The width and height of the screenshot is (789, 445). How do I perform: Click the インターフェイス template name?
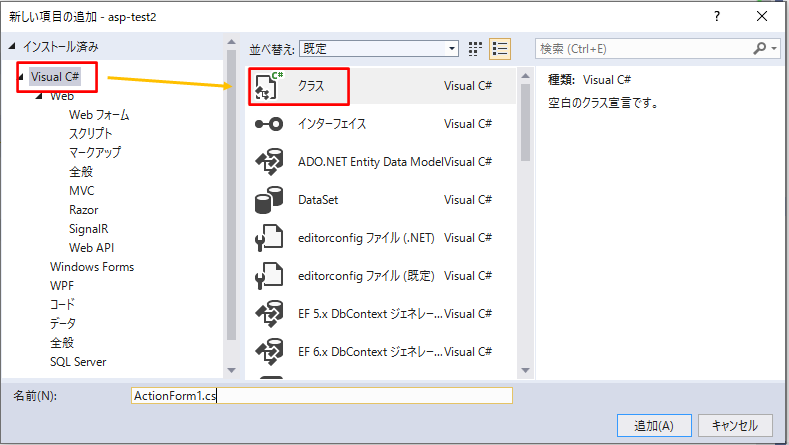[332, 124]
